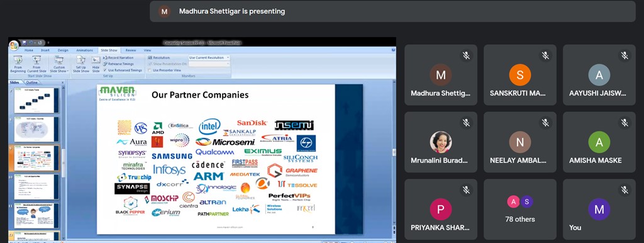Click the Save icon in quick access toolbar
The image size is (644, 243).
[25, 42]
